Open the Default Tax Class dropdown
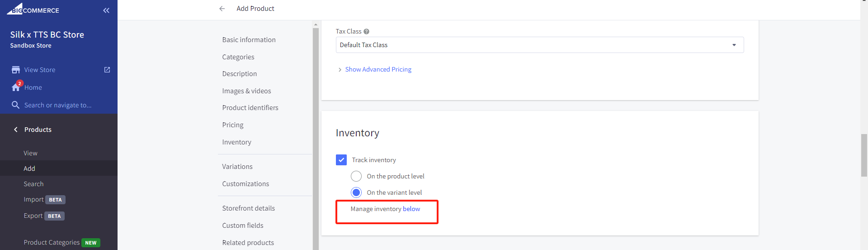868x250 pixels. [540, 45]
